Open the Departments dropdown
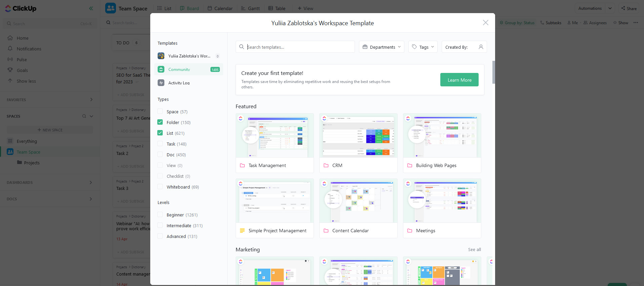Screen dimensions: 644x286 381,47
